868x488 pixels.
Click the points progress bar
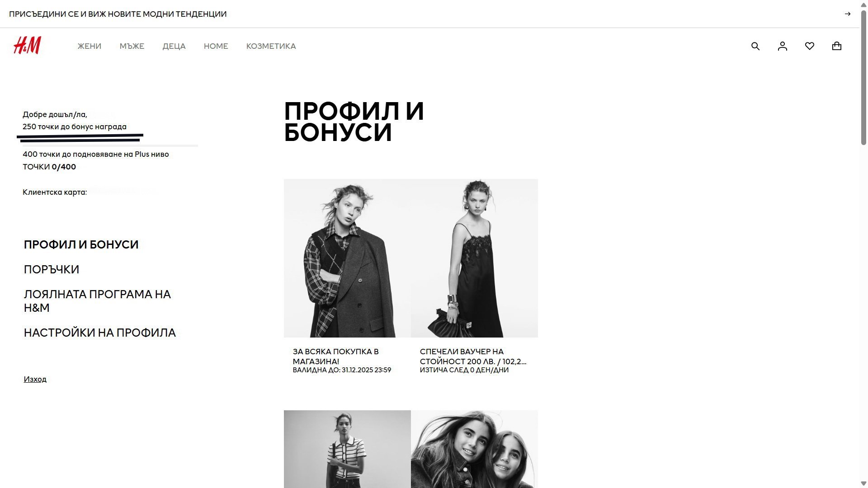(110, 145)
